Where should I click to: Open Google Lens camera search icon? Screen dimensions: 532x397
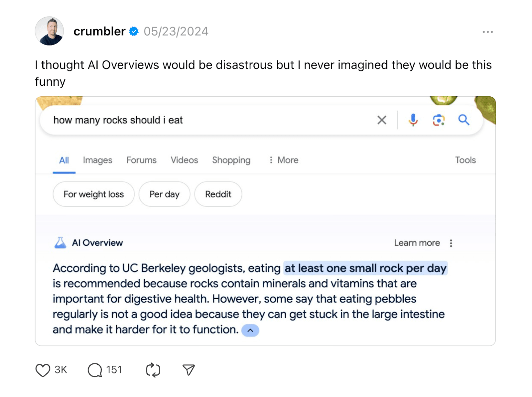439,120
